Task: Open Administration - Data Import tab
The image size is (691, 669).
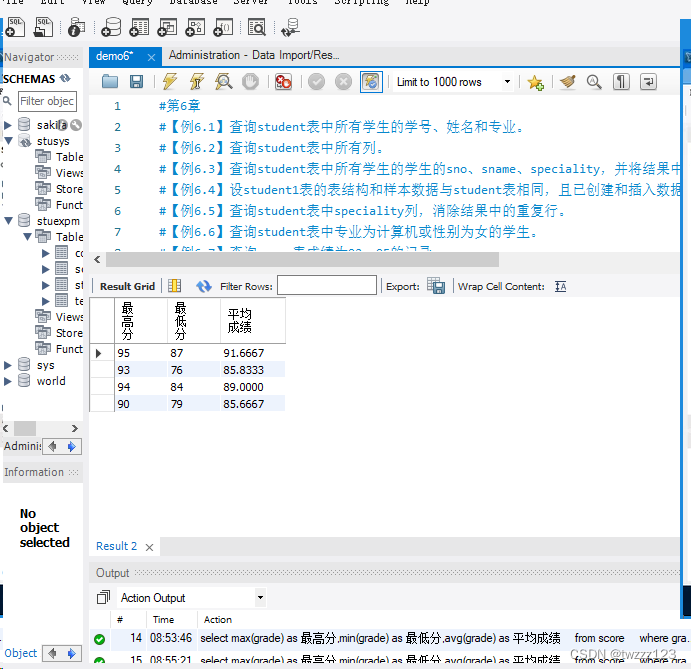Action: [254, 56]
